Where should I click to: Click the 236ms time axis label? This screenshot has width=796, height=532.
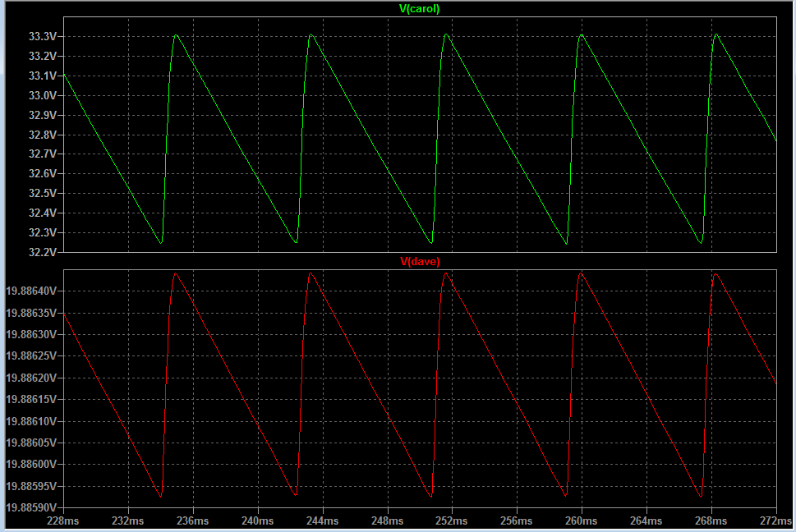tap(193, 521)
